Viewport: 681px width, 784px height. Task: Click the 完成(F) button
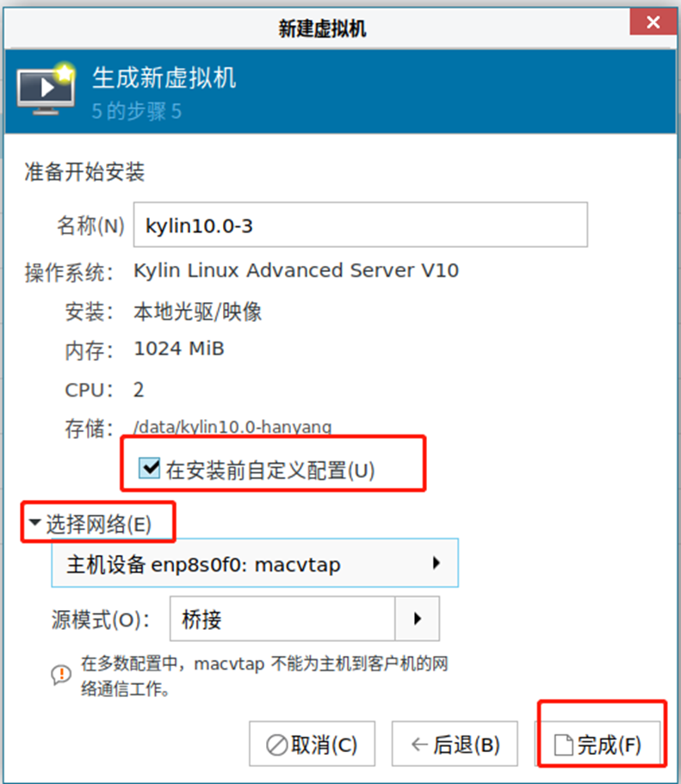coord(597,744)
